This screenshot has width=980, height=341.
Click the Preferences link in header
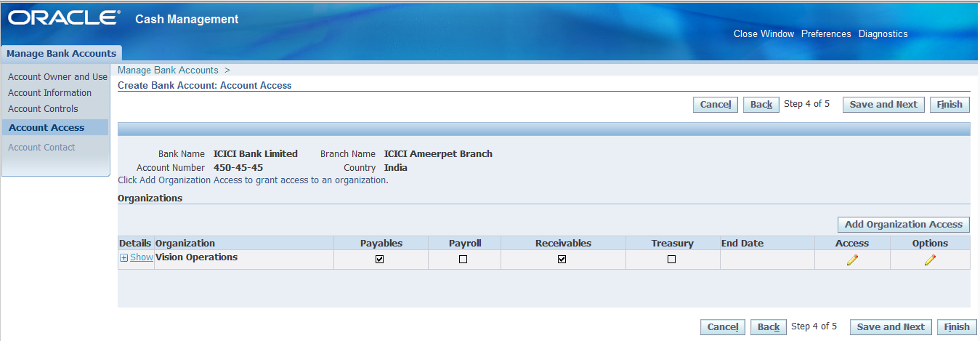(x=826, y=34)
